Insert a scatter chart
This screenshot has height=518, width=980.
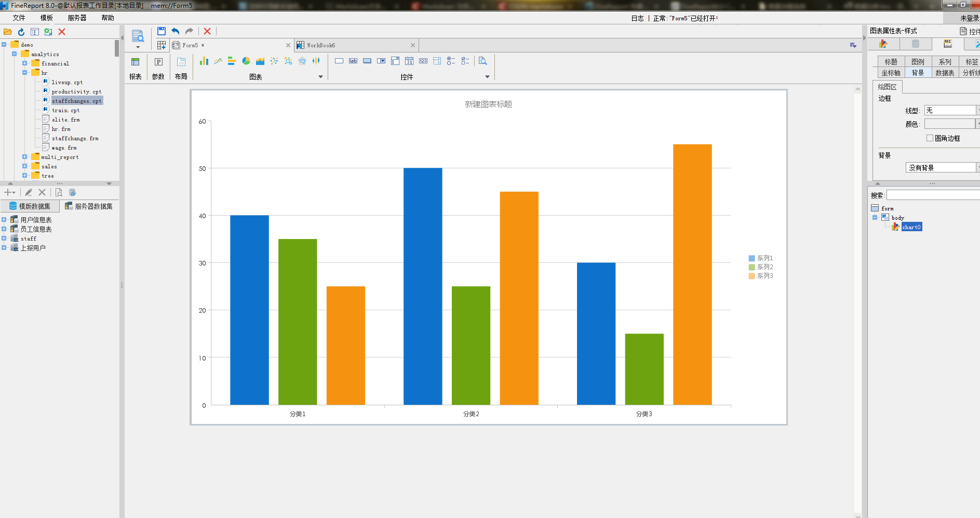click(x=274, y=61)
